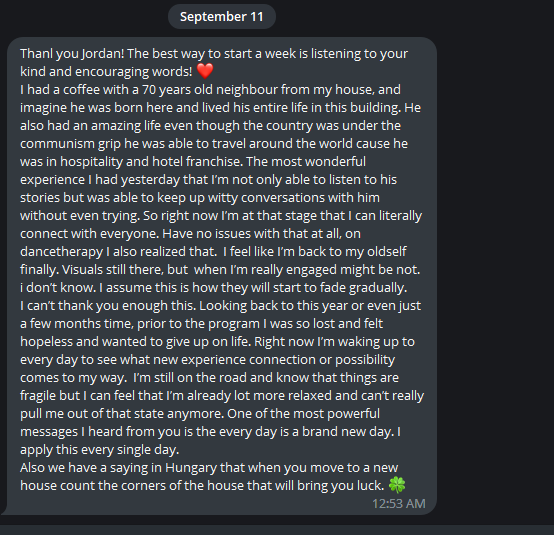Click the phrase 'apply this every single day'

tap(100, 450)
